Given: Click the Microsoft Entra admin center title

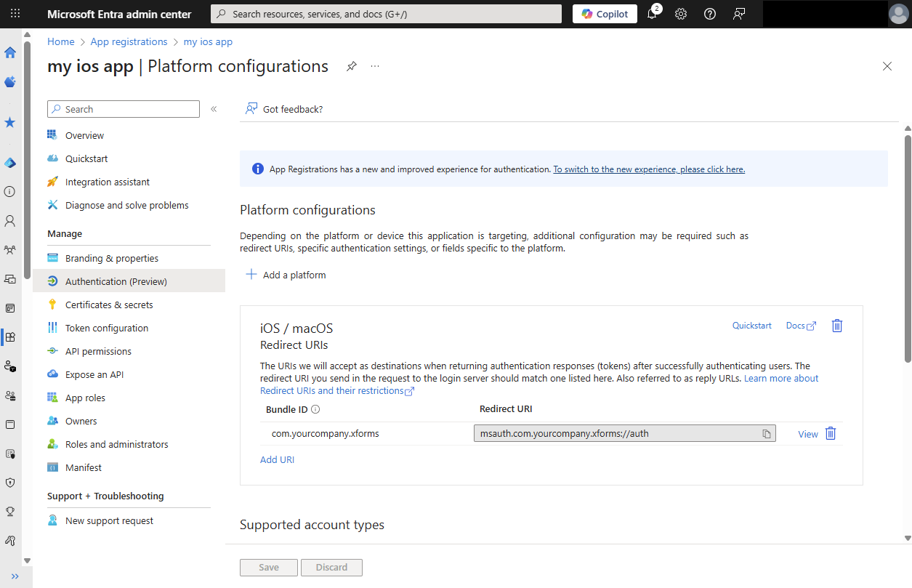Looking at the screenshot, I should pyautogui.click(x=119, y=14).
